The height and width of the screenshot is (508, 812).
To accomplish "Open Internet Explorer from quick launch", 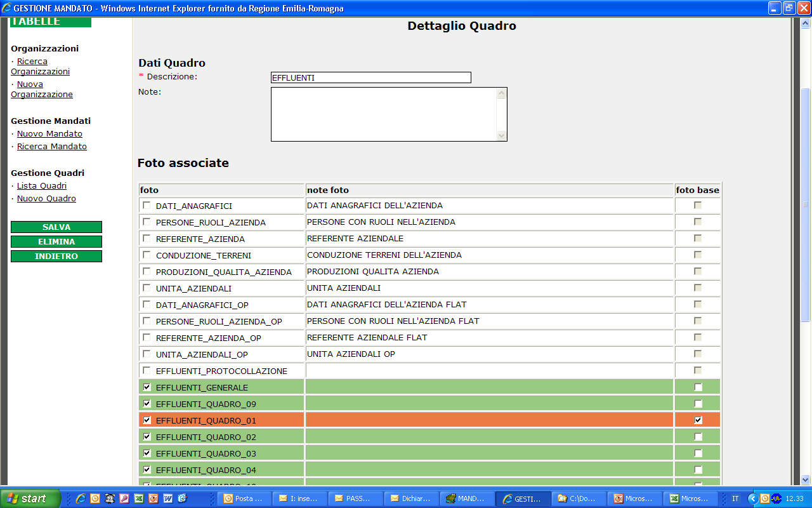I will pyautogui.click(x=81, y=498).
